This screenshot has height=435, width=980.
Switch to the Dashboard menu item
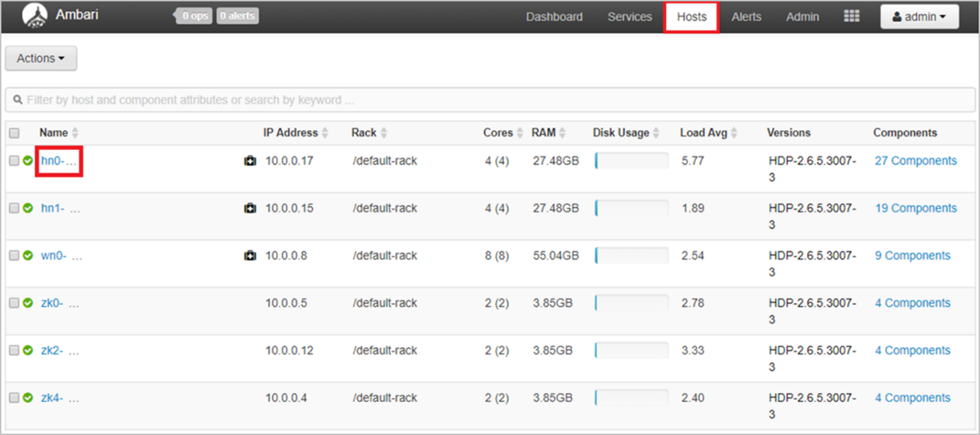[x=554, y=17]
